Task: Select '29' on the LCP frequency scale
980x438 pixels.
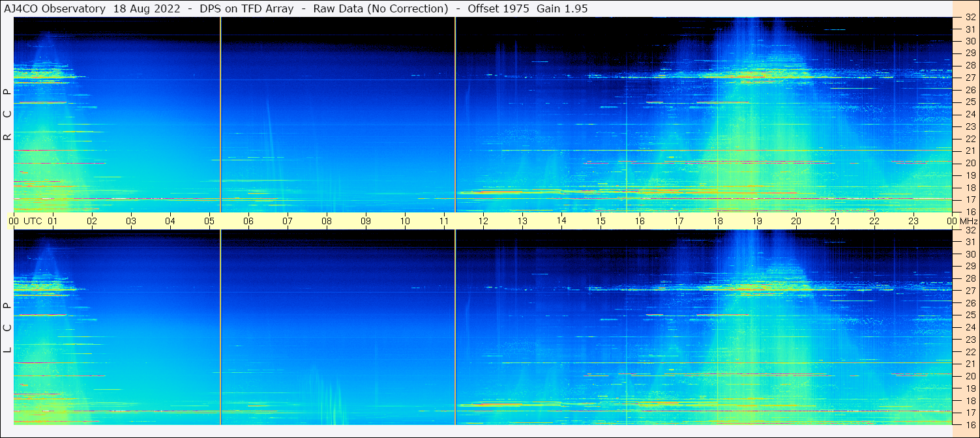Action: pyautogui.click(x=970, y=266)
